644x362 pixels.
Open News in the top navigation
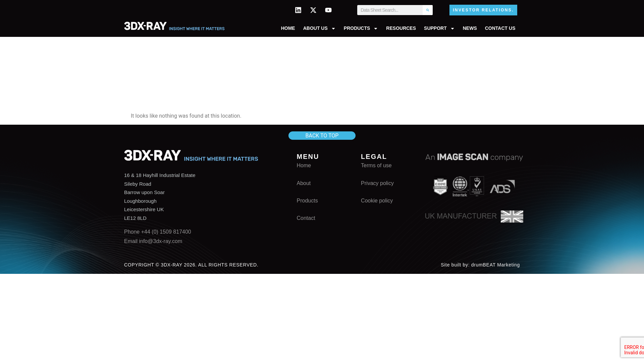coord(470,28)
